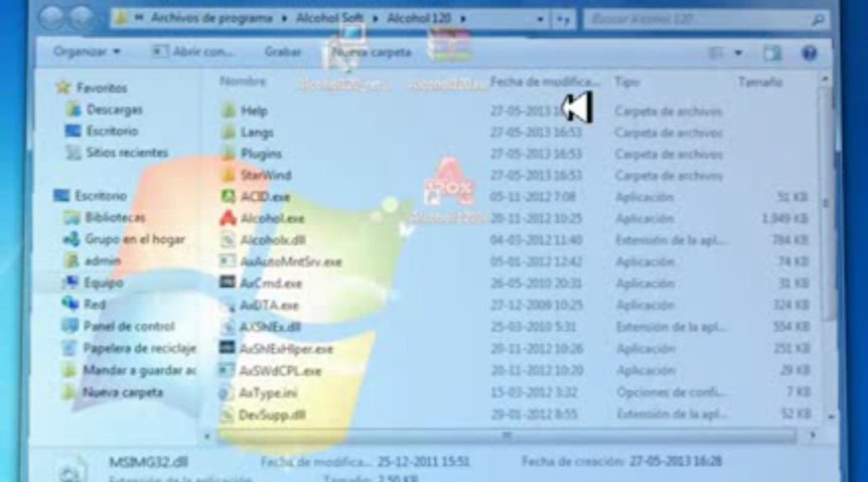
Task: Sort by Nombre column header
Action: coord(242,82)
